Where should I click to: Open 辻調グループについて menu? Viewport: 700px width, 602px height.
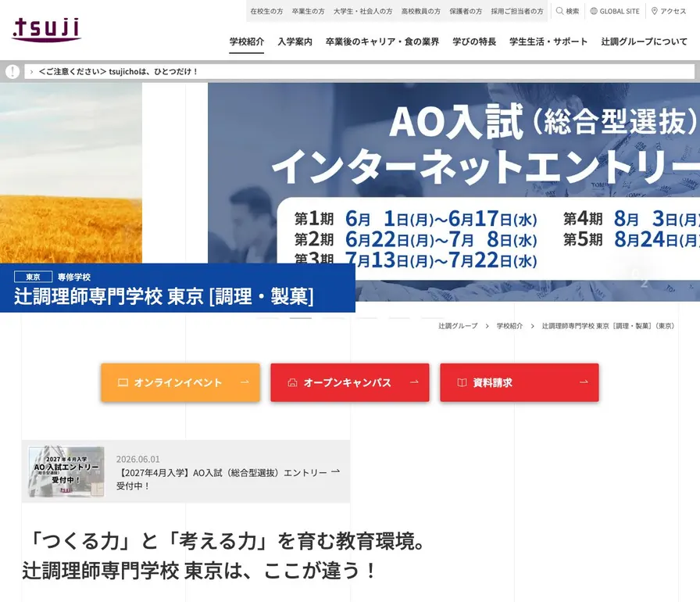pos(644,41)
